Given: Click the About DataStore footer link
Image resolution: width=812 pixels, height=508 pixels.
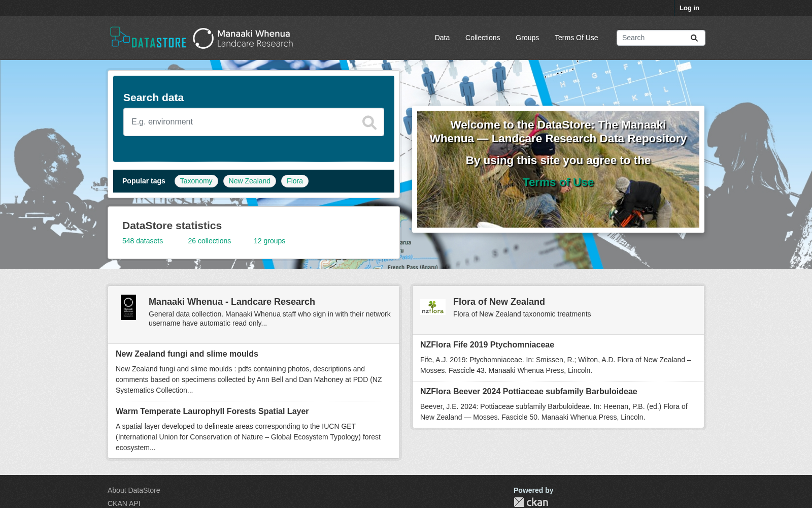Looking at the screenshot, I should (x=134, y=490).
